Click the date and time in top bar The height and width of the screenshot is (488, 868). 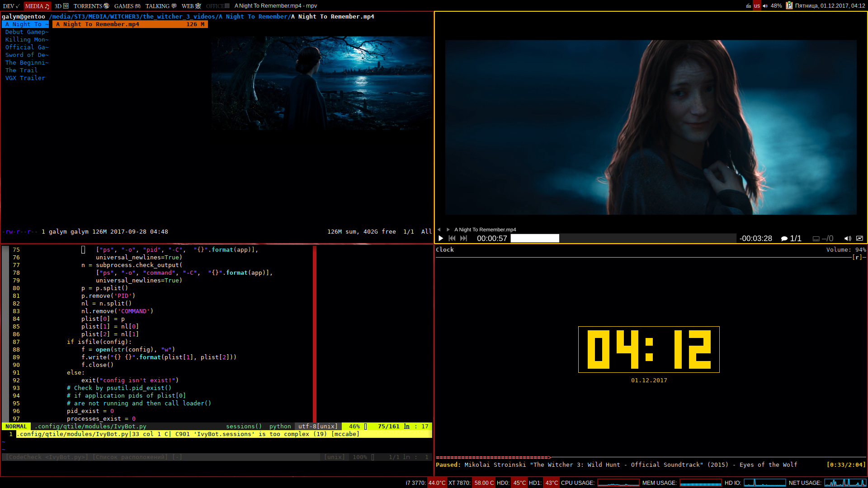[x=830, y=6]
